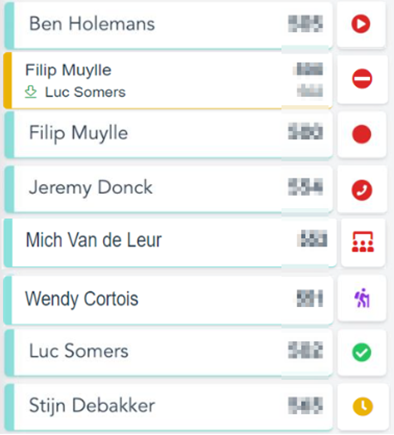Click the blurred extension number for Stijn Debakker
394x435 pixels.
[306, 405]
